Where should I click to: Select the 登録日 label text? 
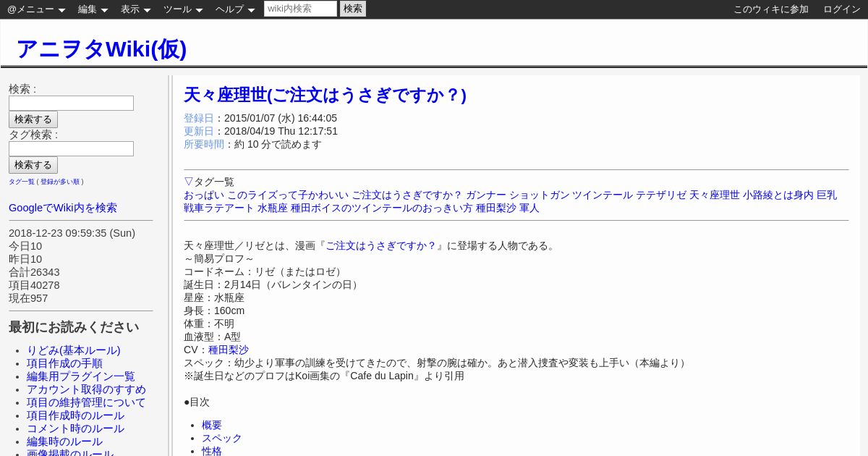[199, 118]
